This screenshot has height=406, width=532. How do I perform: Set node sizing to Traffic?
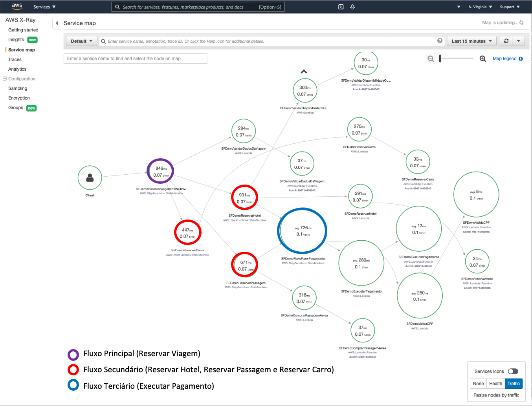514,384
